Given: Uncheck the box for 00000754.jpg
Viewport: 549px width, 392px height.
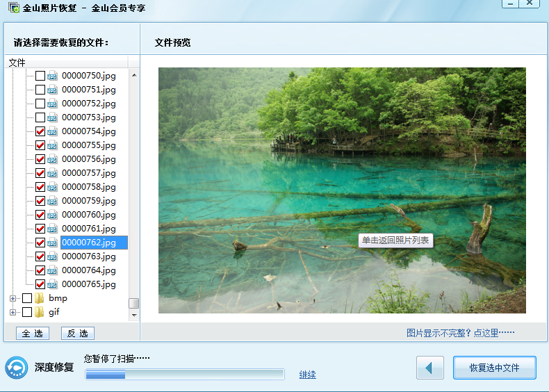Looking at the screenshot, I should point(40,131).
